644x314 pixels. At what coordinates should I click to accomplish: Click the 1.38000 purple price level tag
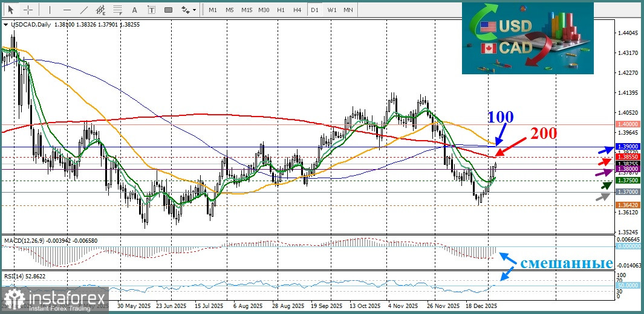[628, 168]
